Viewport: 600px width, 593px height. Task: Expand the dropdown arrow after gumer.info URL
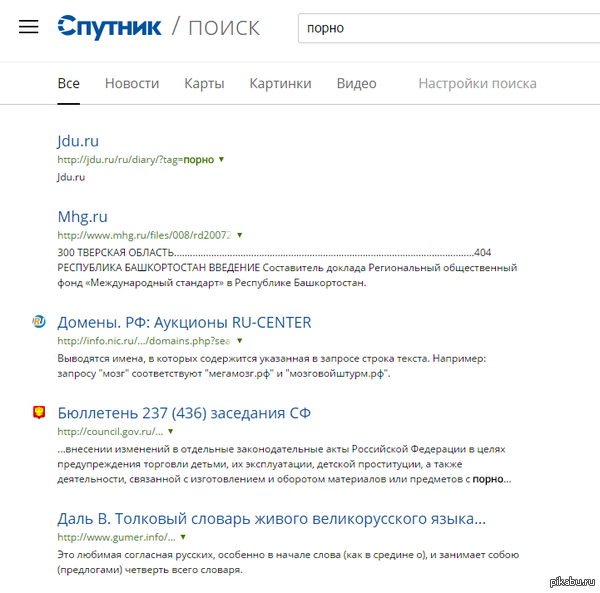tap(183, 537)
